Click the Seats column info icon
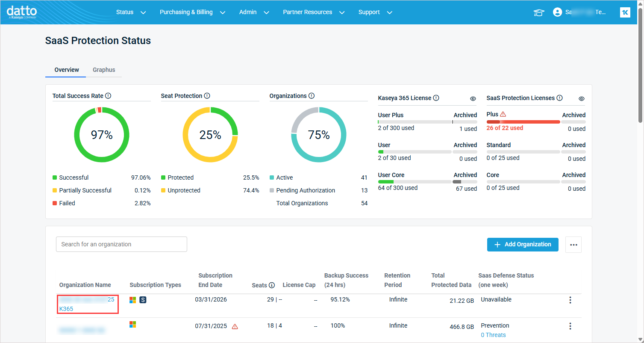644x343 pixels. pos(272,285)
